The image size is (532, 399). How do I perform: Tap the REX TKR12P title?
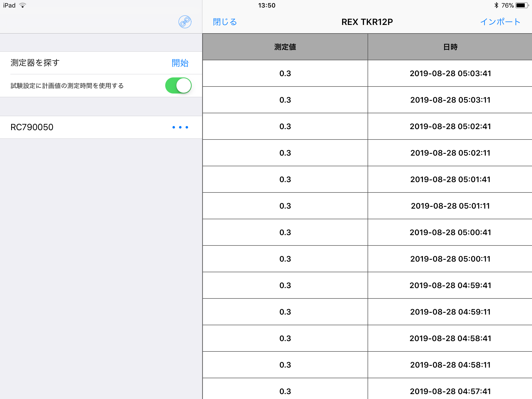367,22
